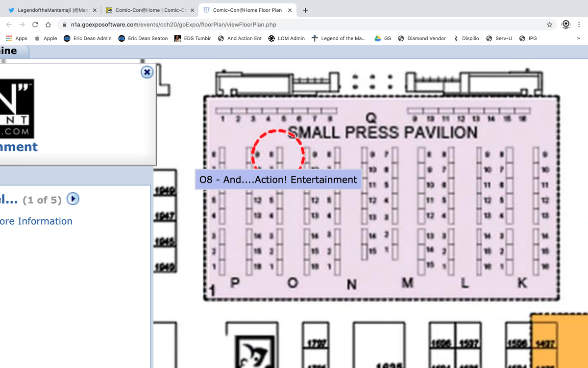Open the Diamond Vendor bookmark
This screenshot has width=588, height=368.
click(422, 38)
